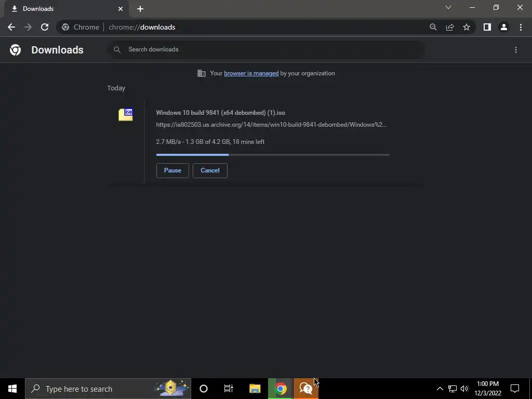Image resolution: width=532 pixels, height=399 pixels.
Task: Open a new tab with the plus button
Action: (140, 9)
